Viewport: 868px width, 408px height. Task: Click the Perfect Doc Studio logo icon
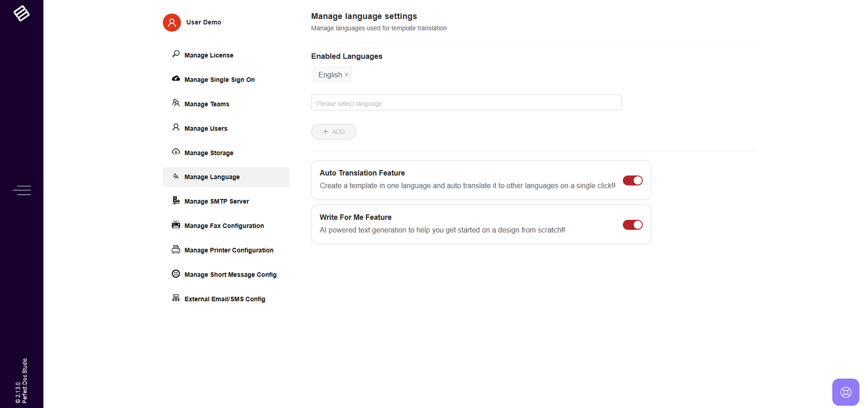(x=21, y=13)
